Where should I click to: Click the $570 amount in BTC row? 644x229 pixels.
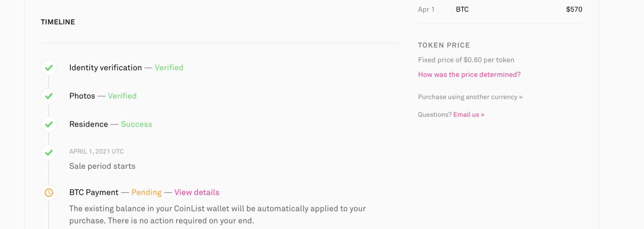[574, 9]
